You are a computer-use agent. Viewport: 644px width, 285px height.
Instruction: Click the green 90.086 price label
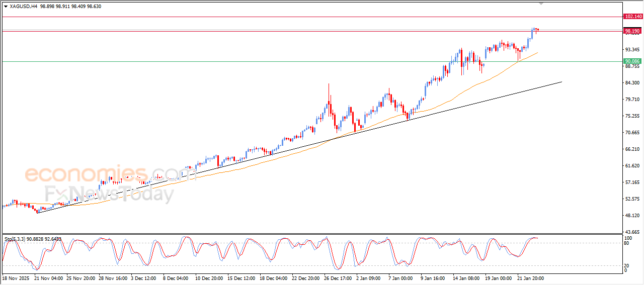coord(632,61)
